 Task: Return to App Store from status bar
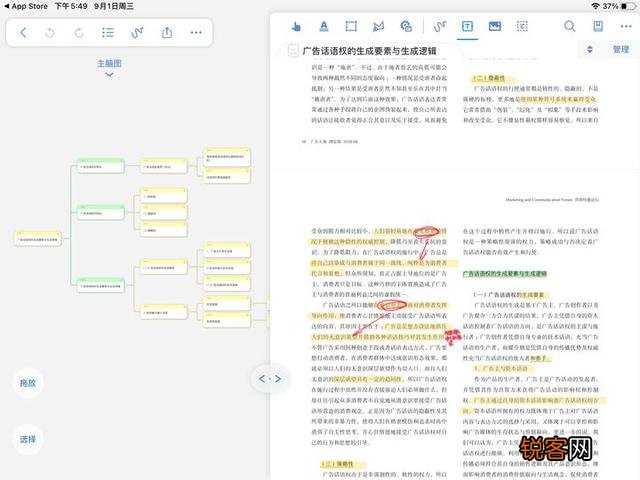click(x=25, y=6)
